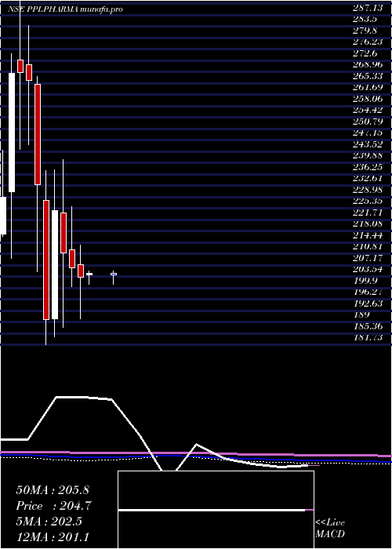
Task: Click the blue-outlined doji candle
Action: [114, 274]
